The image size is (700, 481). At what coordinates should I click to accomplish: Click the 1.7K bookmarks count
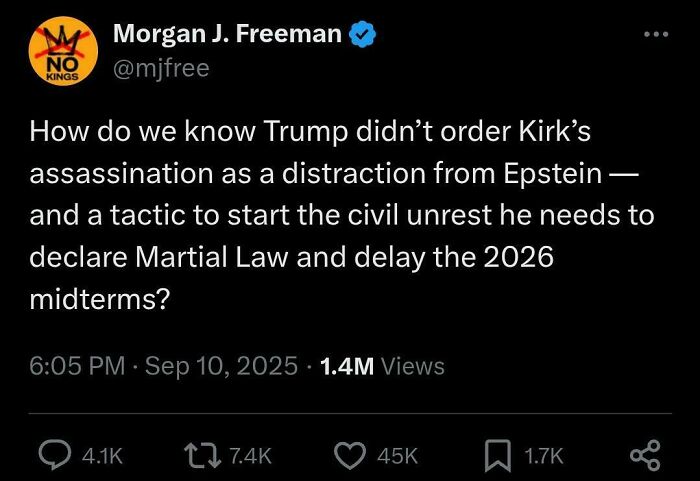pyautogui.click(x=546, y=456)
